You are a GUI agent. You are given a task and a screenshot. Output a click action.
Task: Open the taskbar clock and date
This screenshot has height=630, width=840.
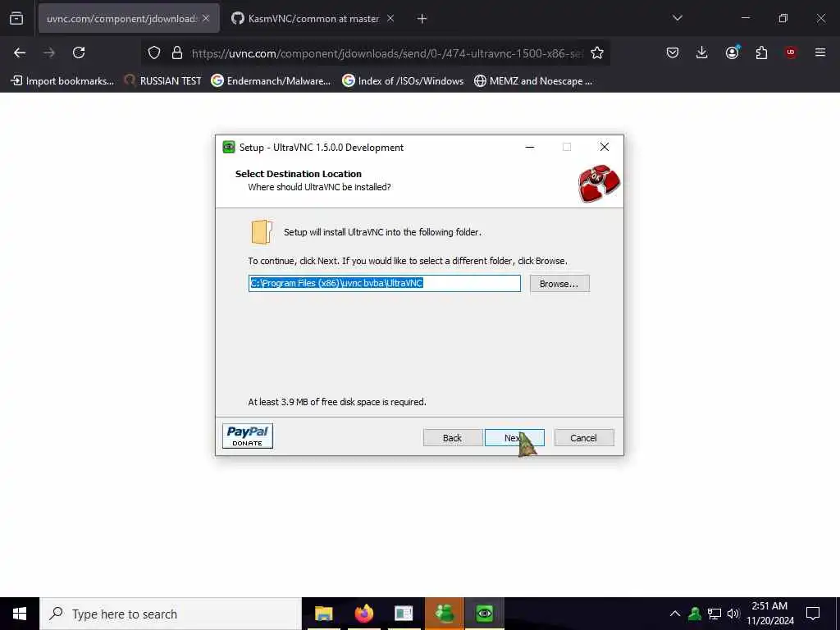[769, 614]
